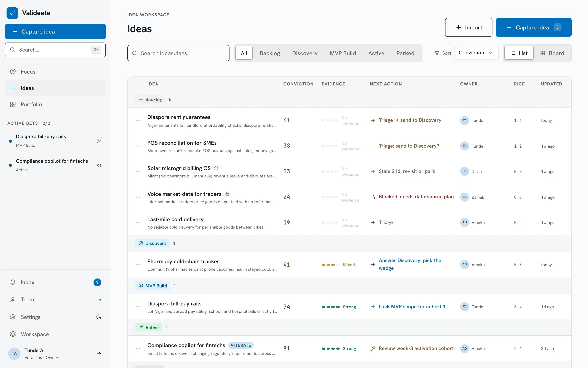This screenshot has width=588, height=368.
Task: Click stale refresh icon beside Solar microgrid billing OS
Action: pos(216,168)
